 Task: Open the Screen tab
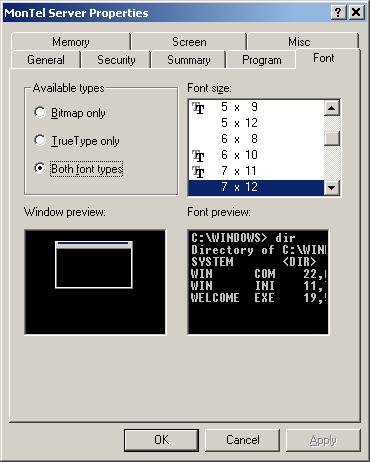point(189,42)
